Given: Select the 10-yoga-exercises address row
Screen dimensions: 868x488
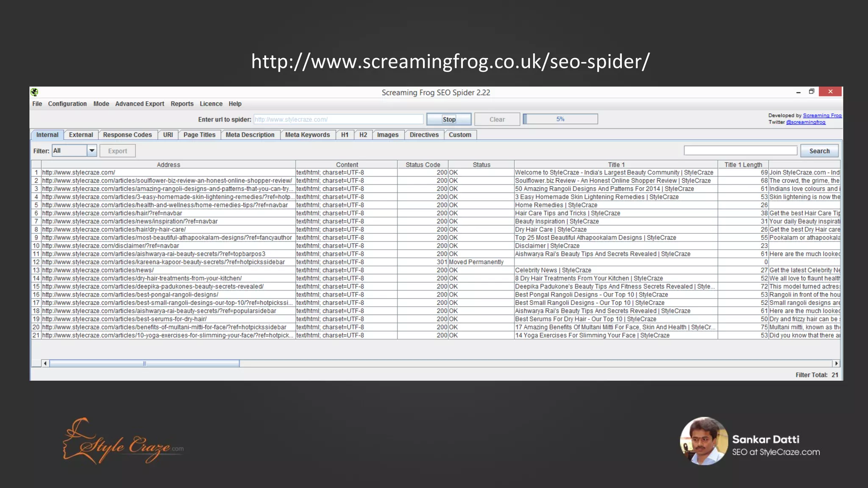Looking at the screenshot, I should click(x=168, y=335).
